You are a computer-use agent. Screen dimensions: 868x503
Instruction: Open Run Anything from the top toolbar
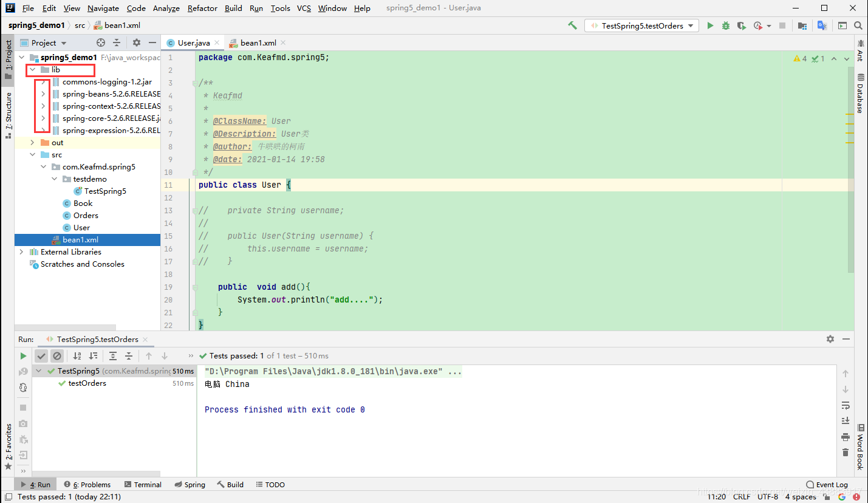point(842,26)
